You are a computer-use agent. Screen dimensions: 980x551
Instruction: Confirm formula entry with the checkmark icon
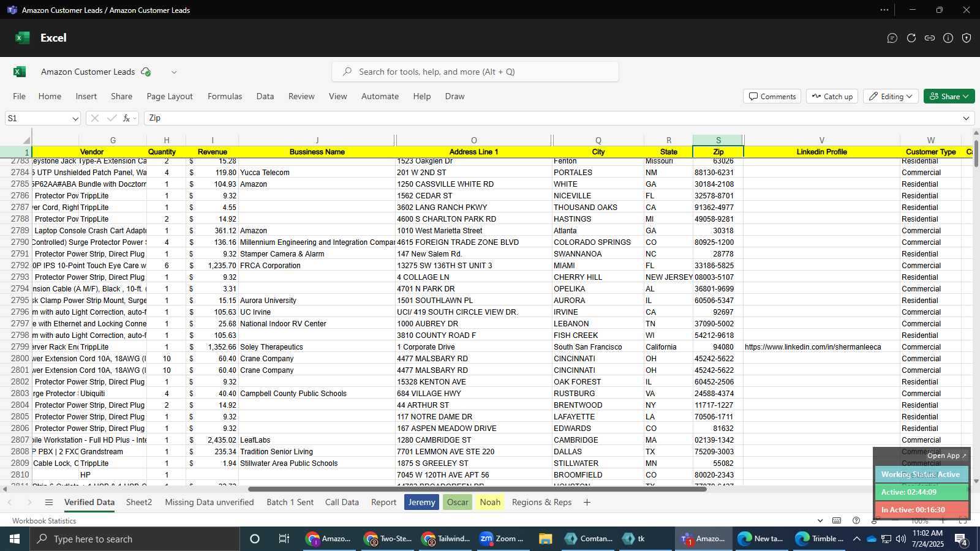coord(111,118)
